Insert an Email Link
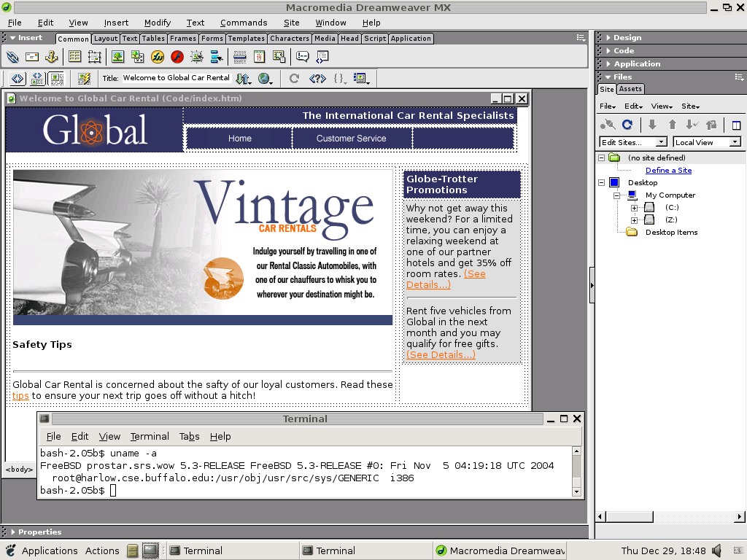The image size is (747, 560). [x=32, y=57]
